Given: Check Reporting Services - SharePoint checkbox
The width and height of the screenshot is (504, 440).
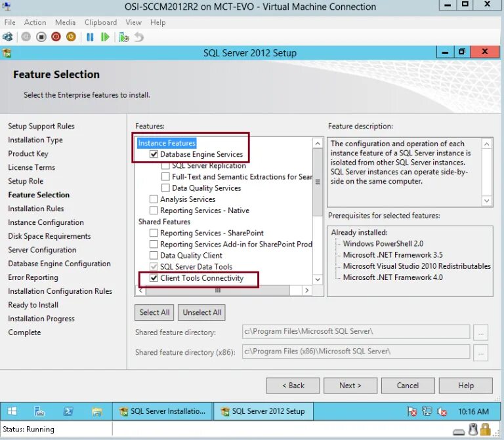Looking at the screenshot, I should [154, 233].
